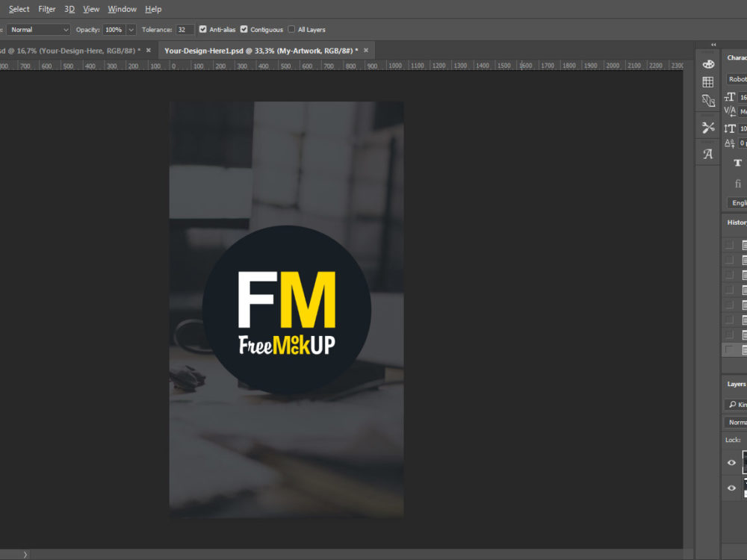This screenshot has height=560, width=747.
Task: Open the Tool Presets wrench icon
Action: click(708, 127)
